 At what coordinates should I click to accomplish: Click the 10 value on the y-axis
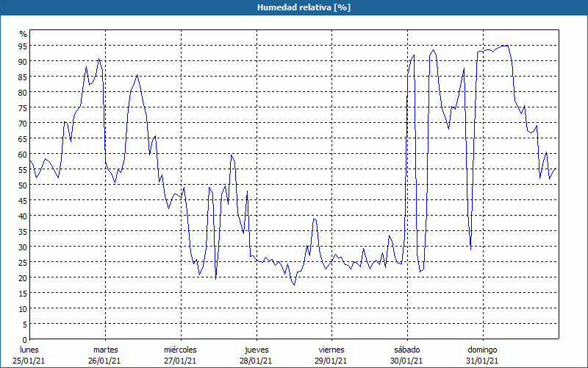coord(24,308)
